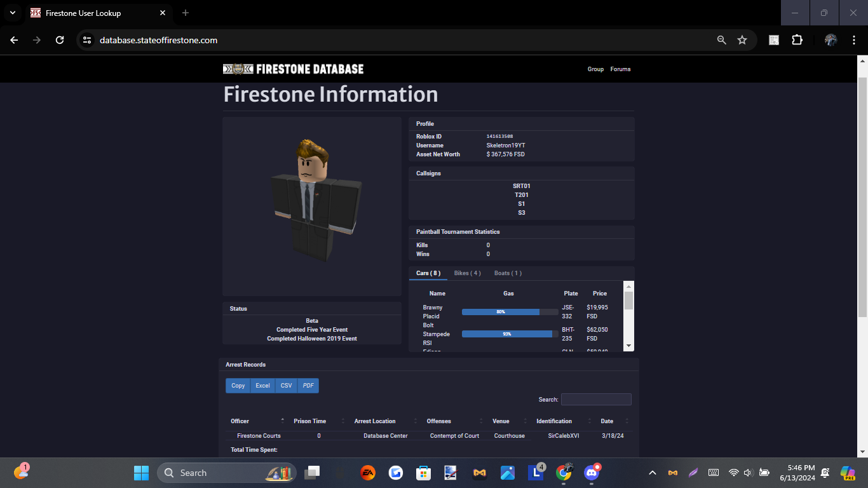
Task: Click the SirCalebXVI identification cell
Action: 564,436
